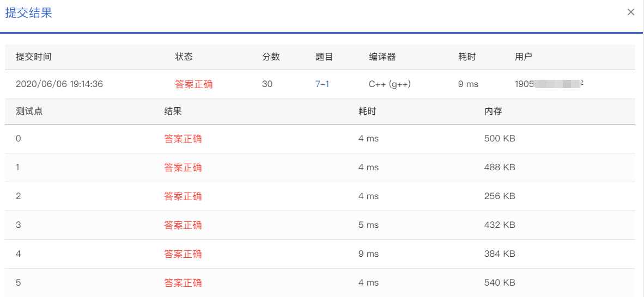
Task: Click the 答案正确 result for test point 5
Action: (x=183, y=283)
